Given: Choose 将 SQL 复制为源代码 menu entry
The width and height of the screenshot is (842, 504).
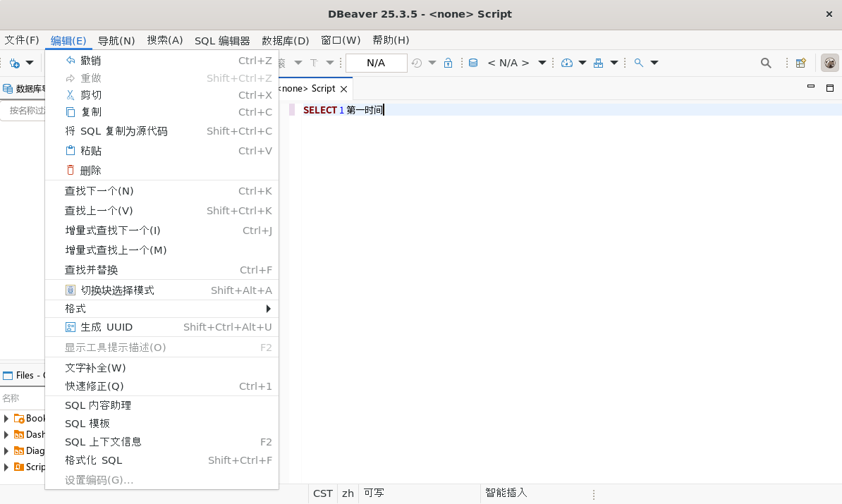Looking at the screenshot, I should coord(161,132).
